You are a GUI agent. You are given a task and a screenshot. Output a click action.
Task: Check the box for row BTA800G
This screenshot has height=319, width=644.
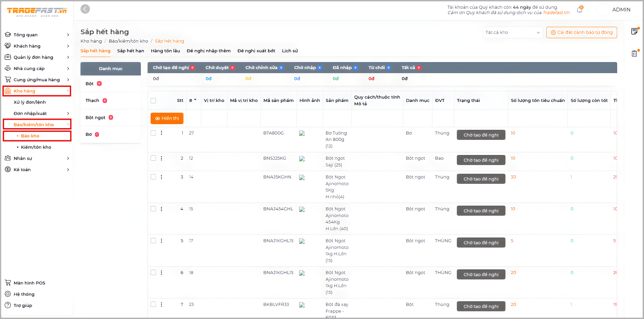tap(153, 133)
